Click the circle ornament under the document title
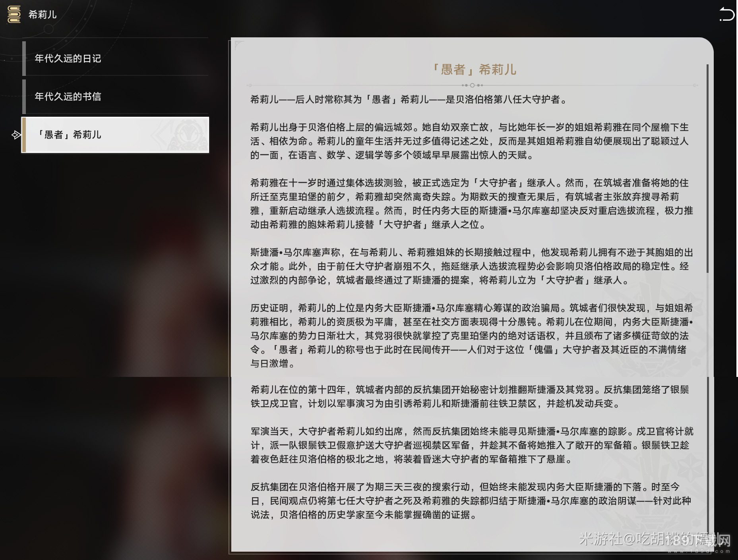 point(472,85)
